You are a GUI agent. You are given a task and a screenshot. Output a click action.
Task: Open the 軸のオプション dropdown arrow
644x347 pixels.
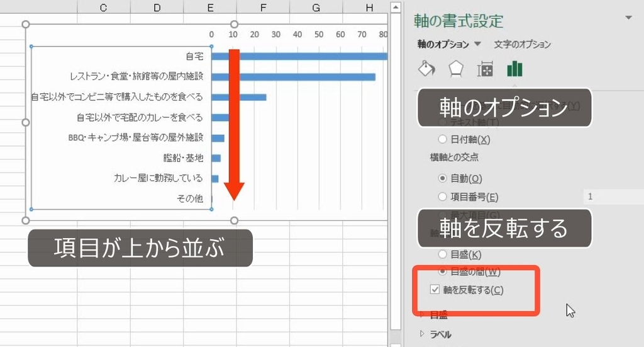(x=477, y=43)
